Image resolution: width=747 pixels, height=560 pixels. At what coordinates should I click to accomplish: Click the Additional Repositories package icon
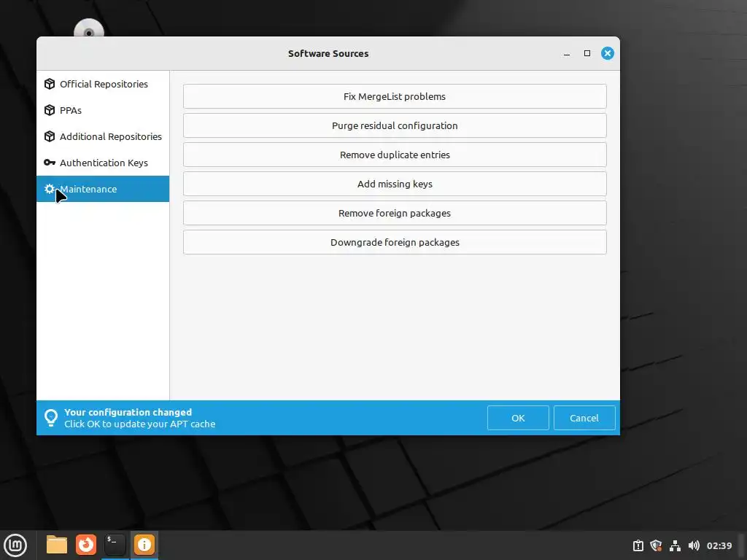coord(50,136)
